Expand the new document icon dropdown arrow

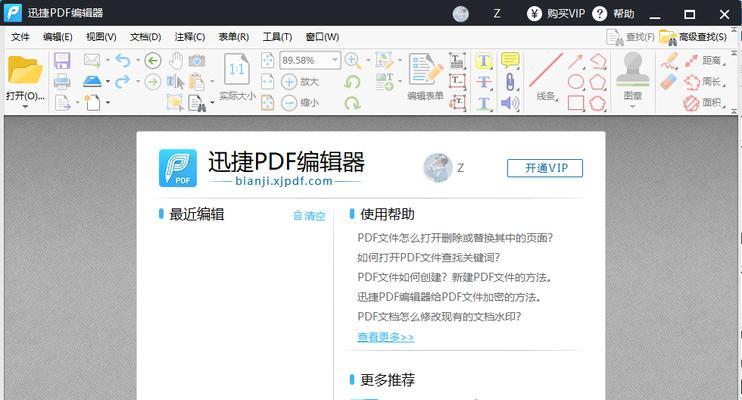pyautogui.click(x=108, y=102)
